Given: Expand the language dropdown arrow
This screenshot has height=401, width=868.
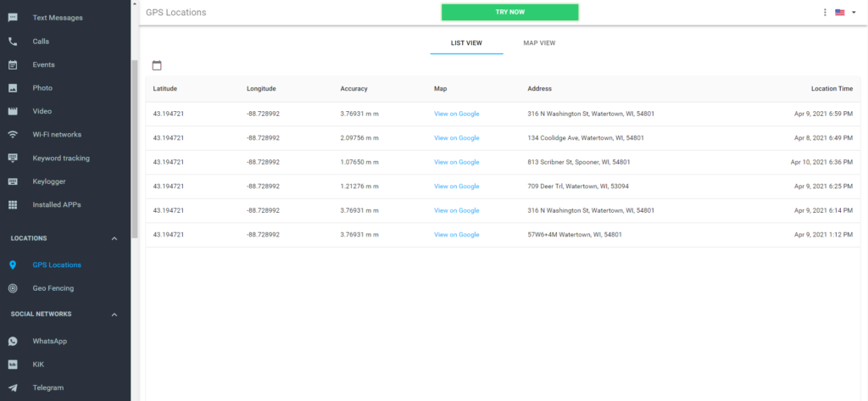Looking at the screenshot, I should coord(854,12).
